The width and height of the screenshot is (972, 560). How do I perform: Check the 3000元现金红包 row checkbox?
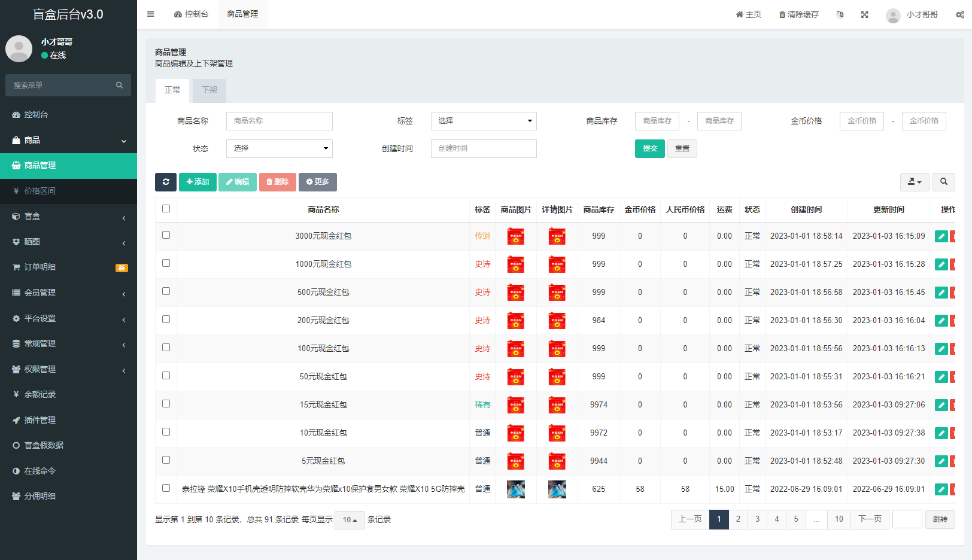pos(166,235)
